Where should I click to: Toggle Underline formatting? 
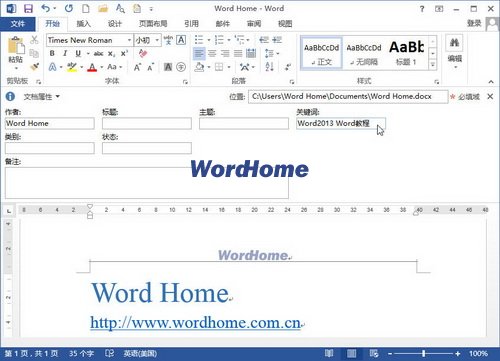[x=78, y=53]
